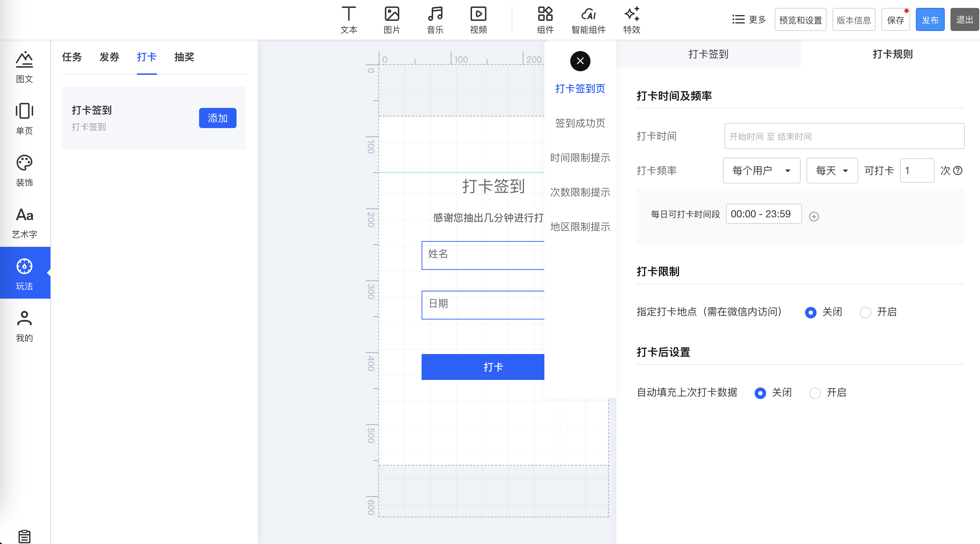Click the blue 打卡 button on canvas
Viewport: 980px width, 544px height.
coord(483,367)
